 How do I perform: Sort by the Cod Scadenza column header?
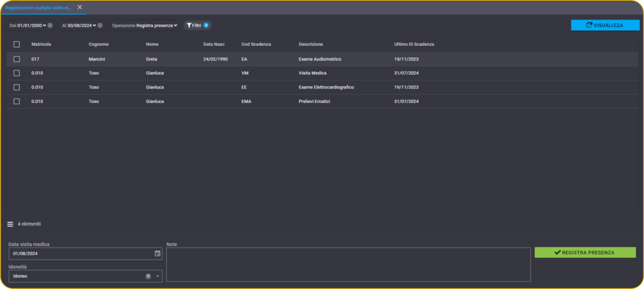pos(257,45)
